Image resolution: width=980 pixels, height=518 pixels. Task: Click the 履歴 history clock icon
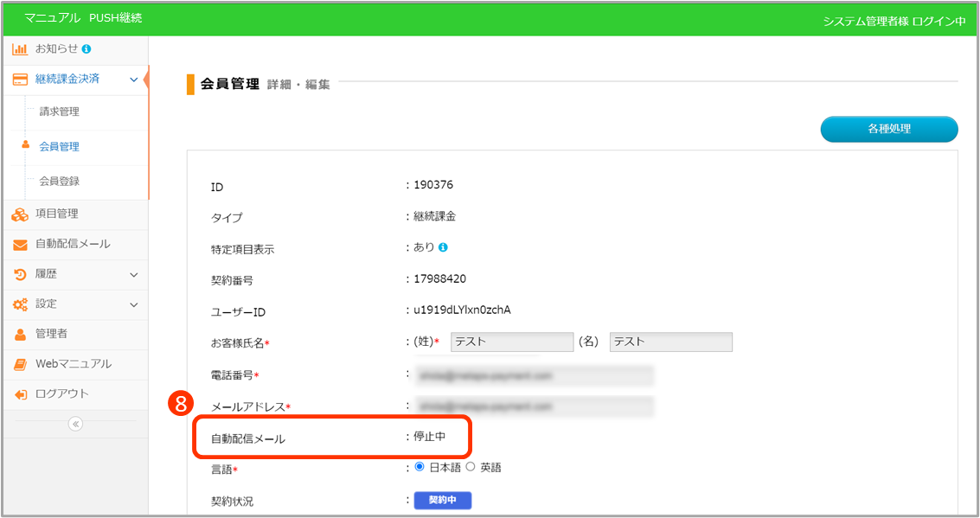pos(20,275)
